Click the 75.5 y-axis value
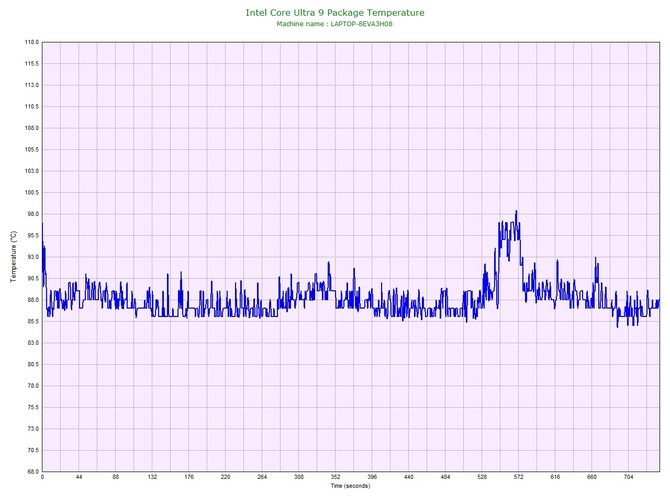The height and width of the screenshot is (503, 670). tap(33, 407)
